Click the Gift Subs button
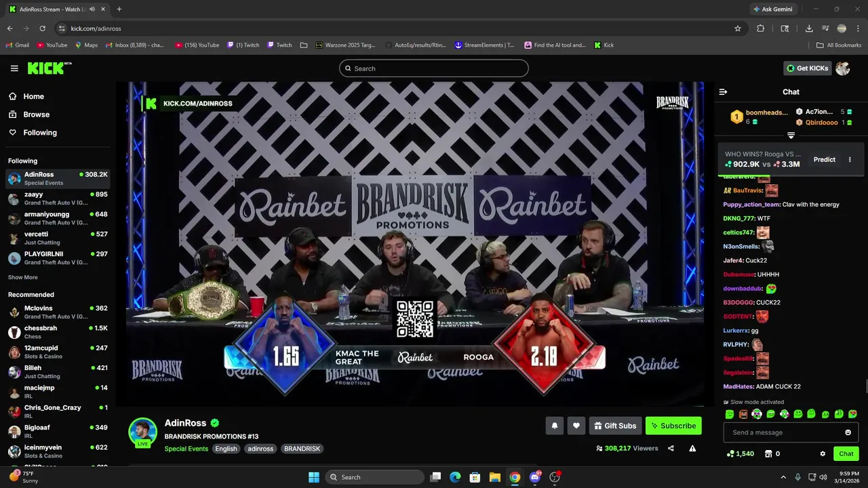This screenshot has width=868, height=488. point(616,426)
